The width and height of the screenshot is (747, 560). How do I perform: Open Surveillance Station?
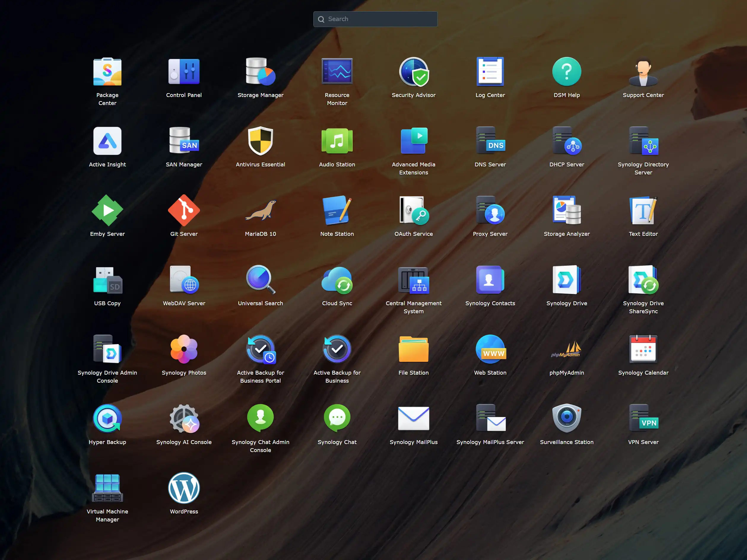566,419
